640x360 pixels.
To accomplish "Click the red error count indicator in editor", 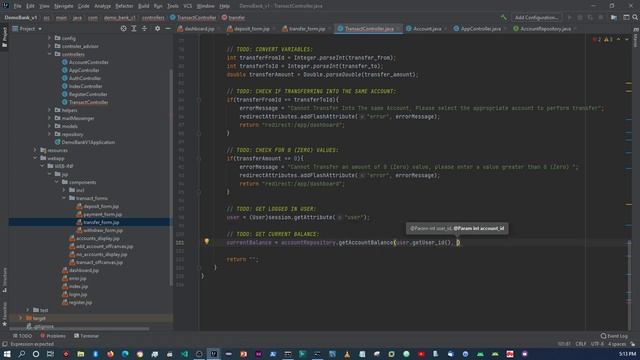I will [596, 40].
